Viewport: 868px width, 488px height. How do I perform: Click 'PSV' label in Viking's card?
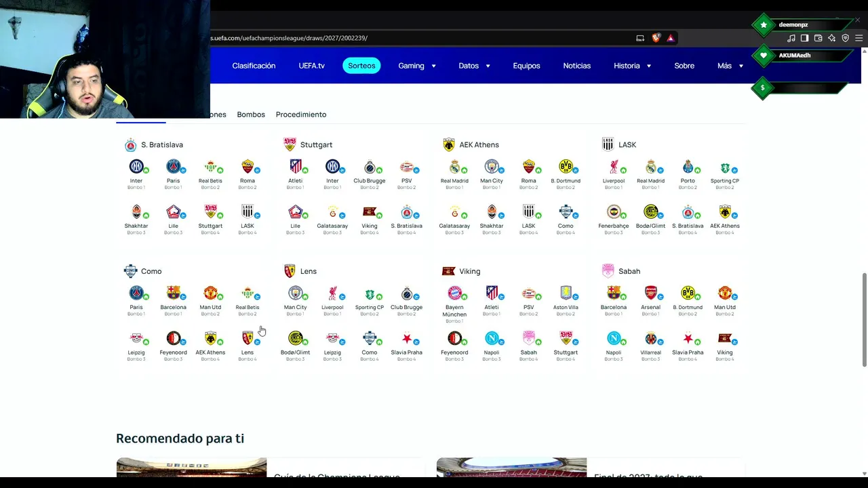(x=529, y=307)
